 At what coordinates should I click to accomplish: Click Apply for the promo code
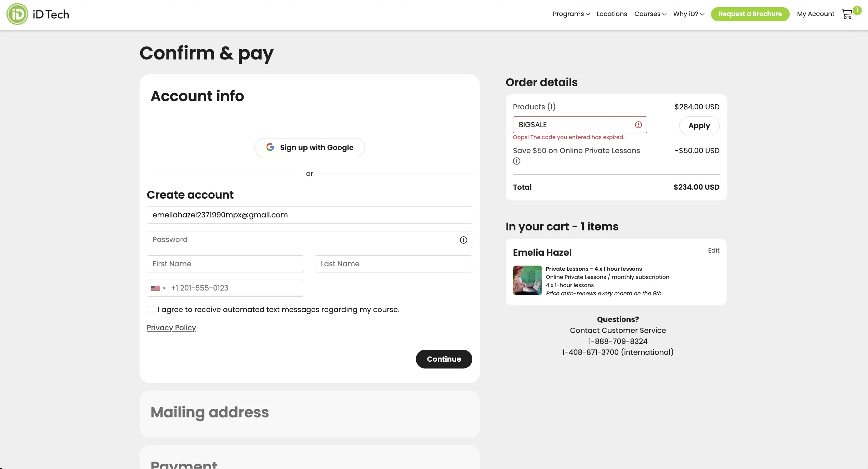click(x=699, y=126)
